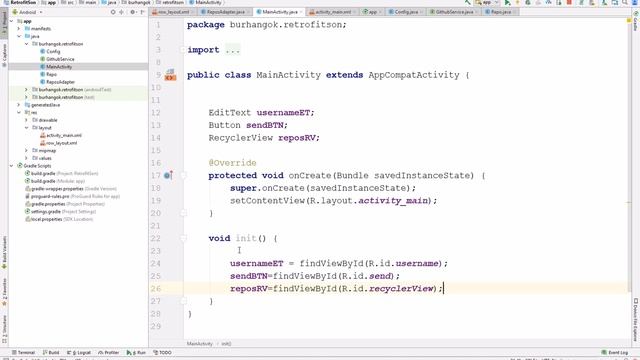This screenshot has width=640, height=360.
Task: Expand the generatedJava folder
Action: [19, 105]
